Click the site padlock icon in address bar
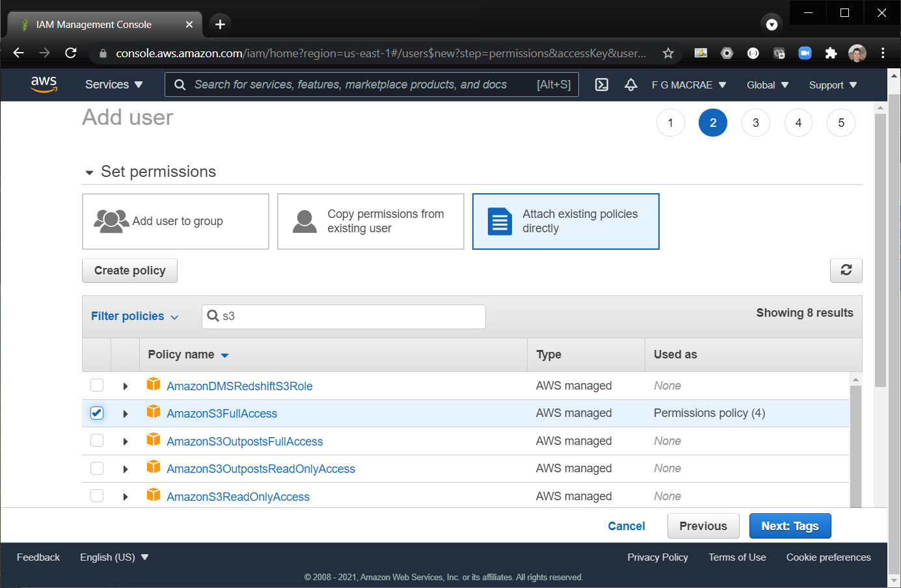901x588 pixels. point(103,53)
